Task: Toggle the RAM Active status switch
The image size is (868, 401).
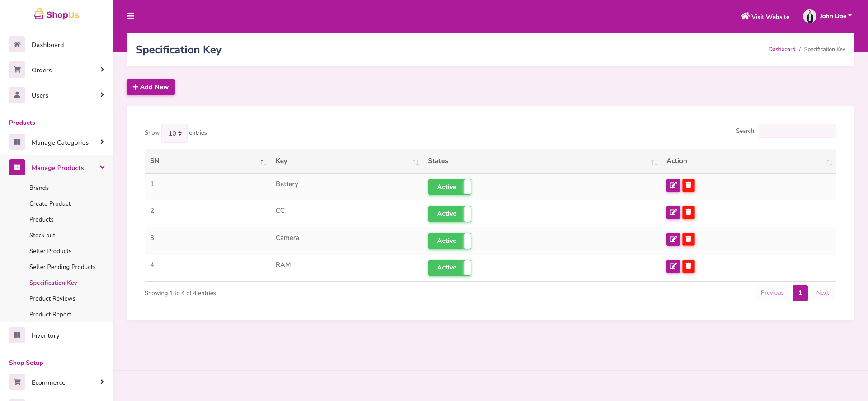Action: (449, 268)
